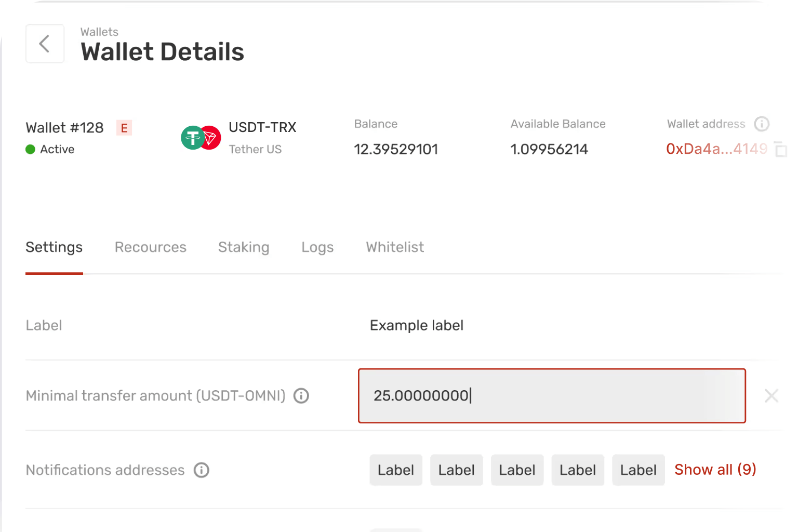Click info icon next to Notifications addresses

point(202,470)
